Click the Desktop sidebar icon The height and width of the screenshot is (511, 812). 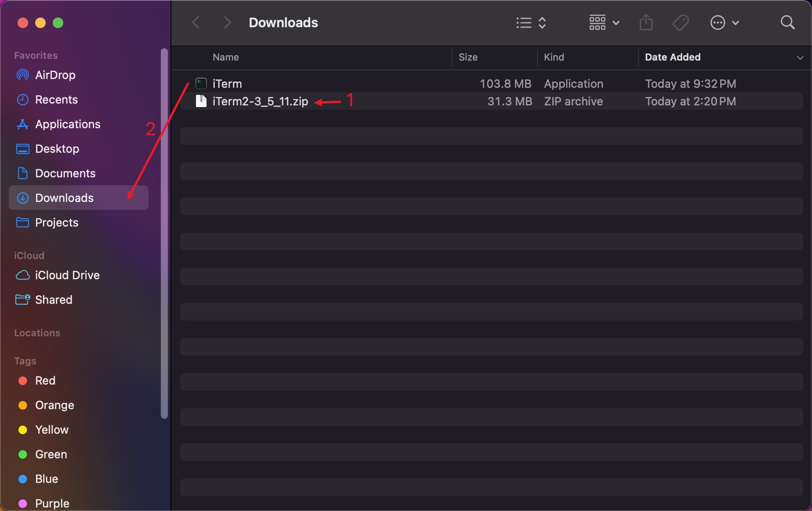[x=22, y=149]
